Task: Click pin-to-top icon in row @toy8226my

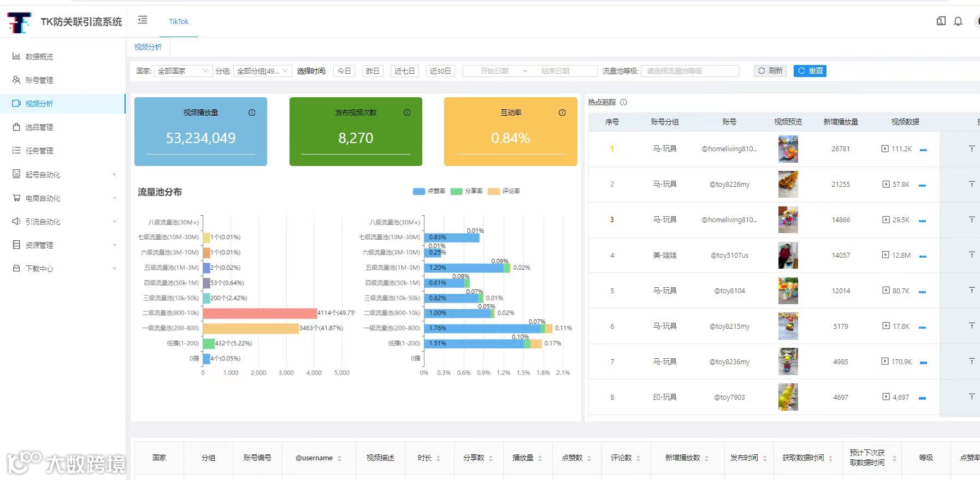Action: point(972,184)
